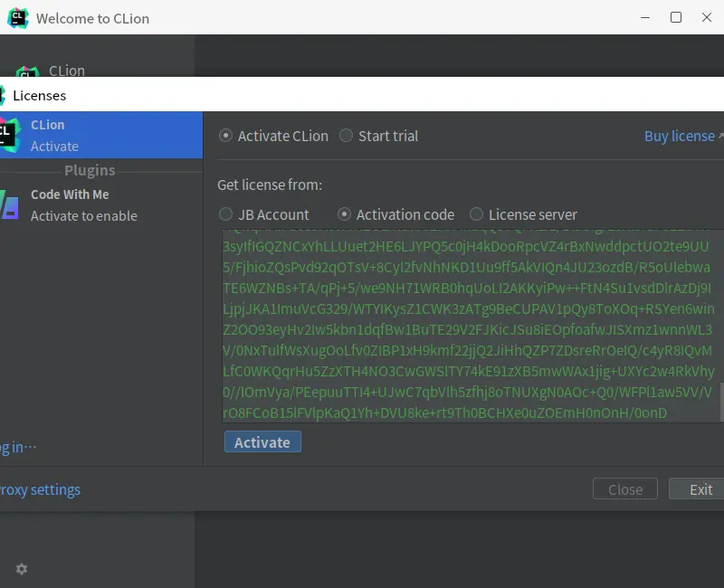Click the Get license from: label
The image size is (724, 588).
[270, 185]
